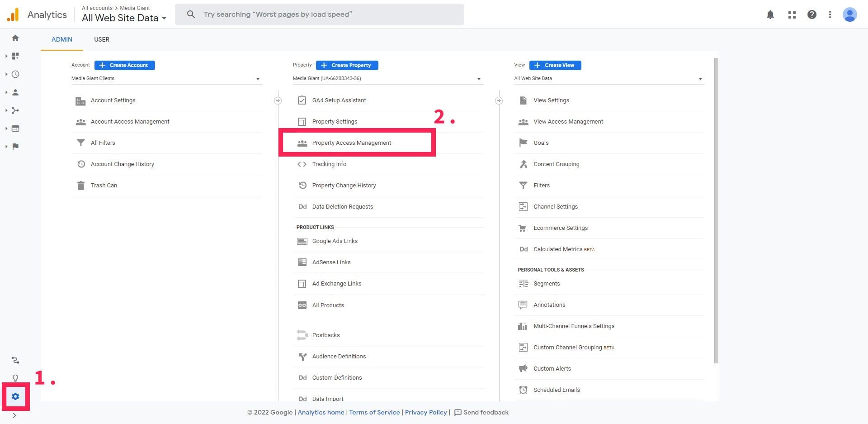Click the Create Account button
The width and height of the screenshot is (868, 424).
(125, 65)
